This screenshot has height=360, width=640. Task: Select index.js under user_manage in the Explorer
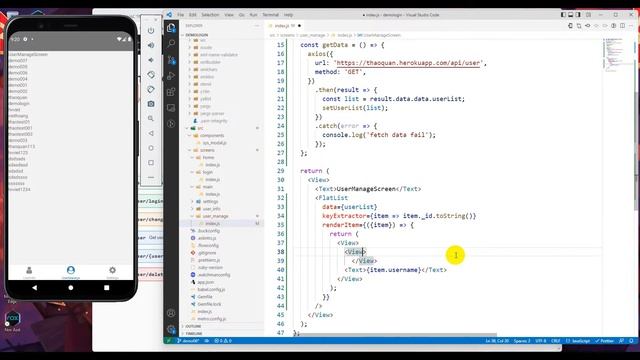click(x=223, y=224)
